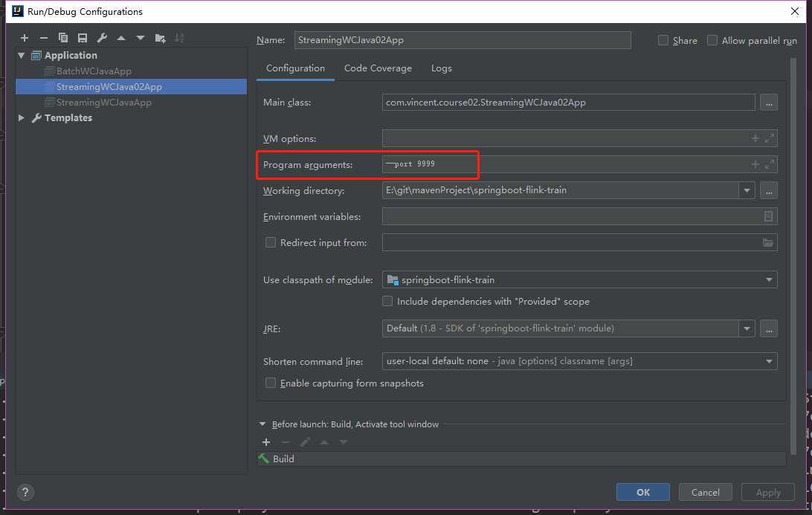Toggle Enable capturing form snapshots

[271, 383]
